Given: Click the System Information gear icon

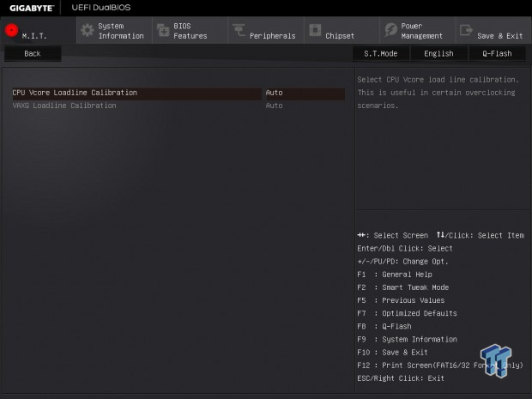Looking at the screenshot, I should pyautogui.click(x=88, y=30).
